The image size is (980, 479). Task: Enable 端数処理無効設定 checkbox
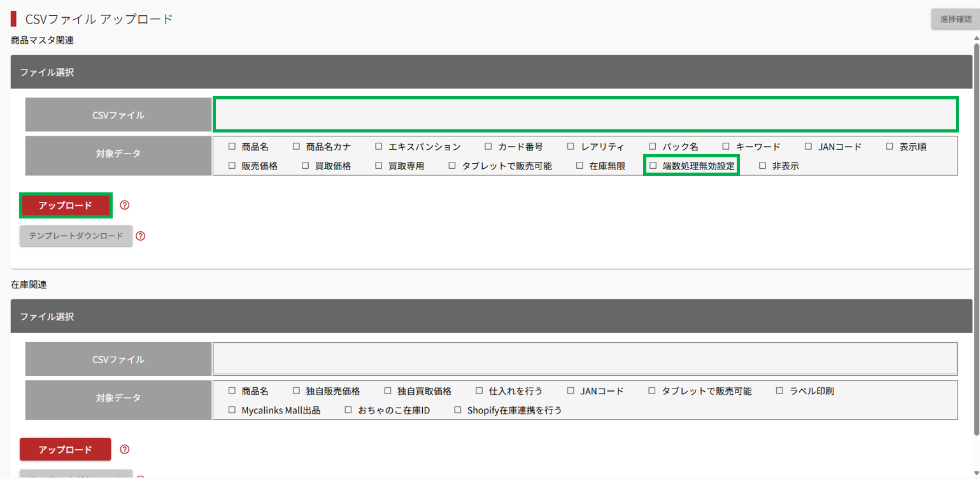[653, 166]
